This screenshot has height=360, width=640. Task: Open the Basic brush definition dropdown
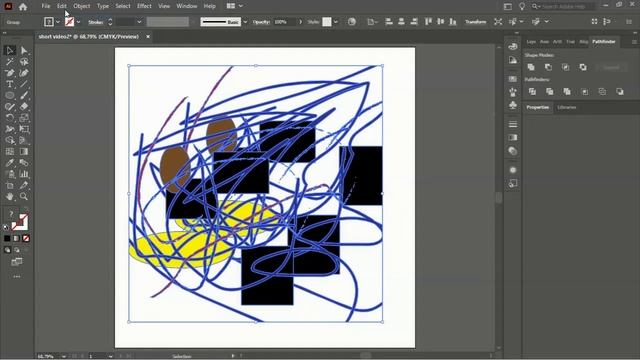tap(245, 22)
